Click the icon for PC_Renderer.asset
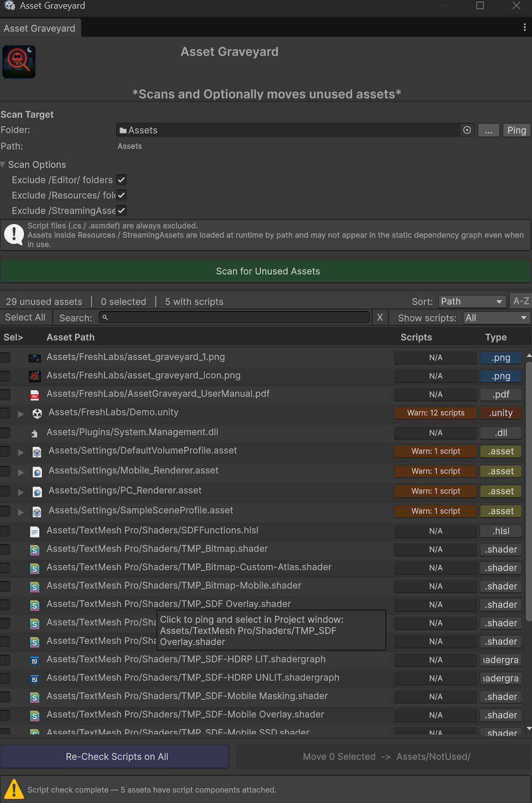 (x=37, y=492)
